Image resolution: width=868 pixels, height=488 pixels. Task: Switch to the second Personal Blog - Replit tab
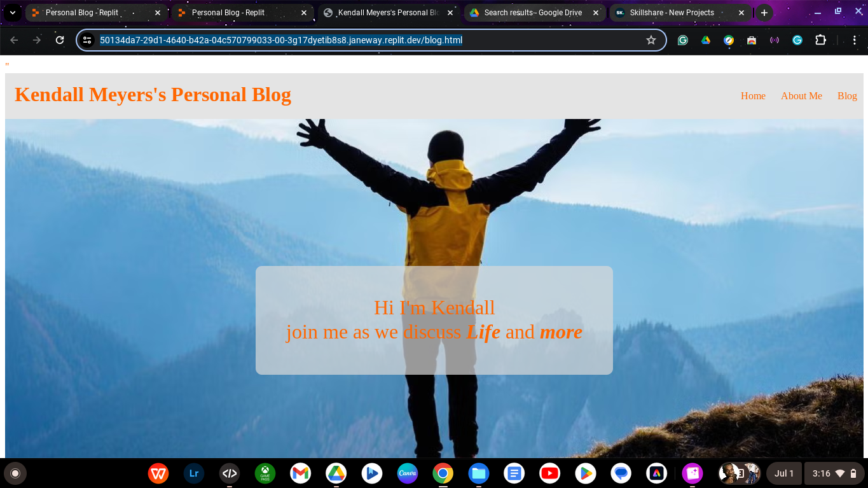coord(243,13)
